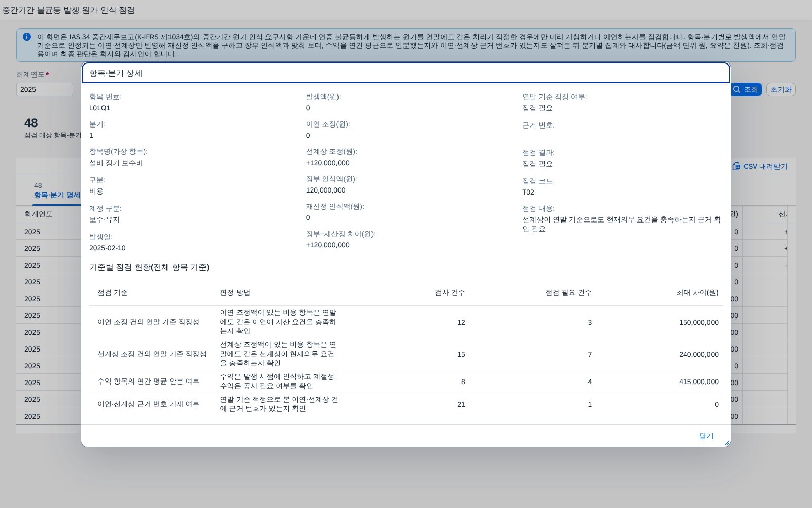The height and width of the screenshot is (508, 812).
Task: Click the max difference value 150,000,000
Action: [699, 322]
